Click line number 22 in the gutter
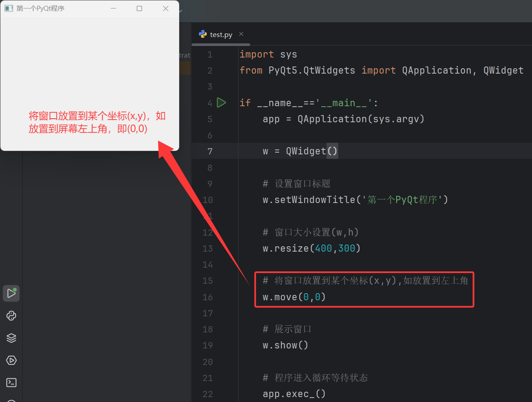The image size is (532, 402). (208, 394)
